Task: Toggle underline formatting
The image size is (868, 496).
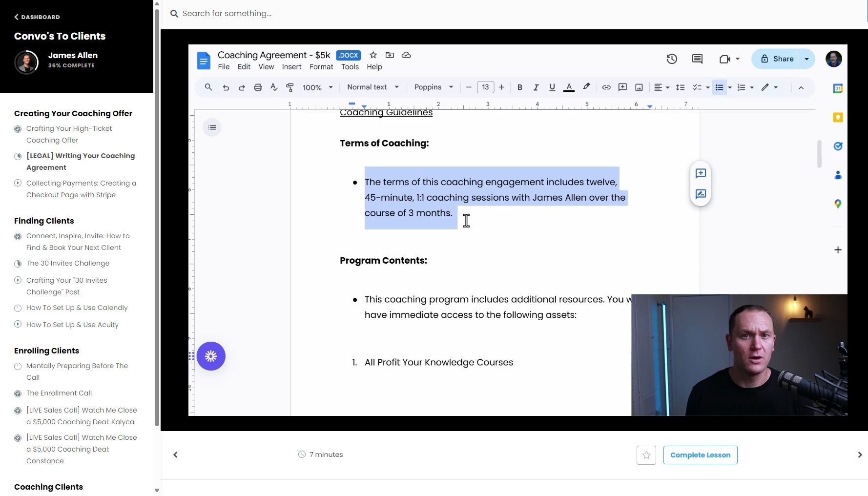Action: pos(552,87)
